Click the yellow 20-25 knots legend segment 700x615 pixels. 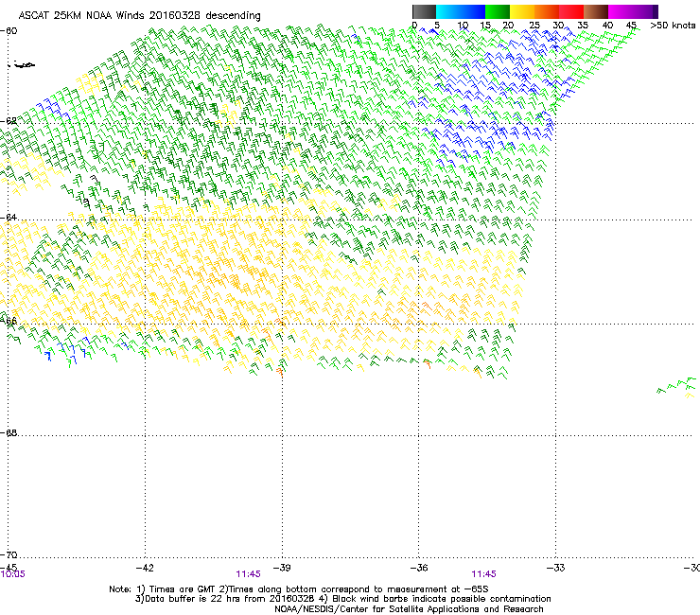[x=522, y=11]
